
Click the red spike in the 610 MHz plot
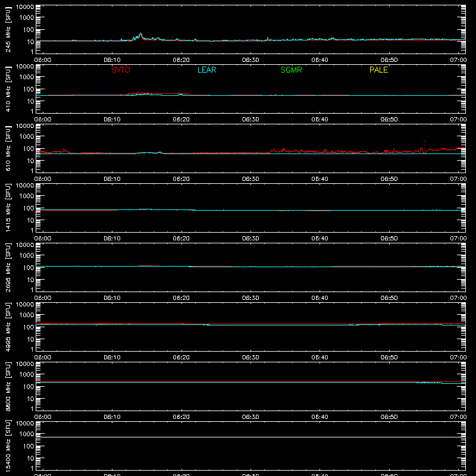[424, 145]
